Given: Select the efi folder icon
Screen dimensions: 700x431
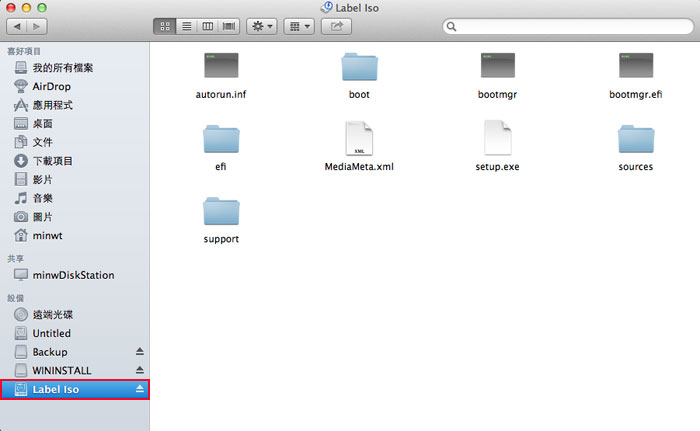Looking at the screenshot, I should 221,139.
